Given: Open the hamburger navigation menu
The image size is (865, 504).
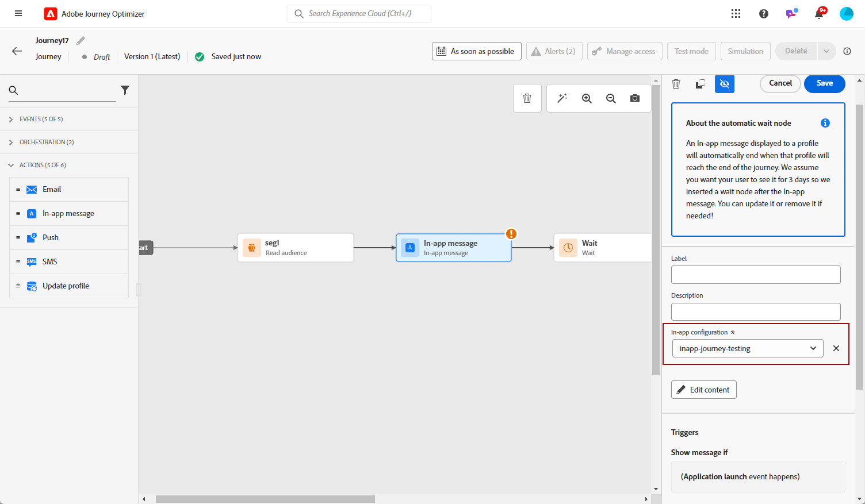Looking at the screenshot, I should pyautogui.click(x=18, y=13).
